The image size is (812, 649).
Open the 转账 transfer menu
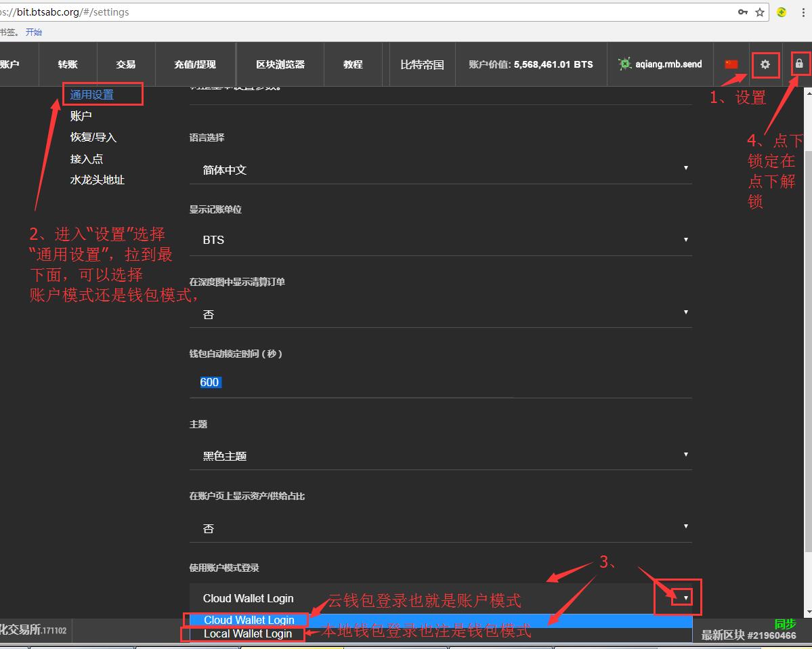68,64
